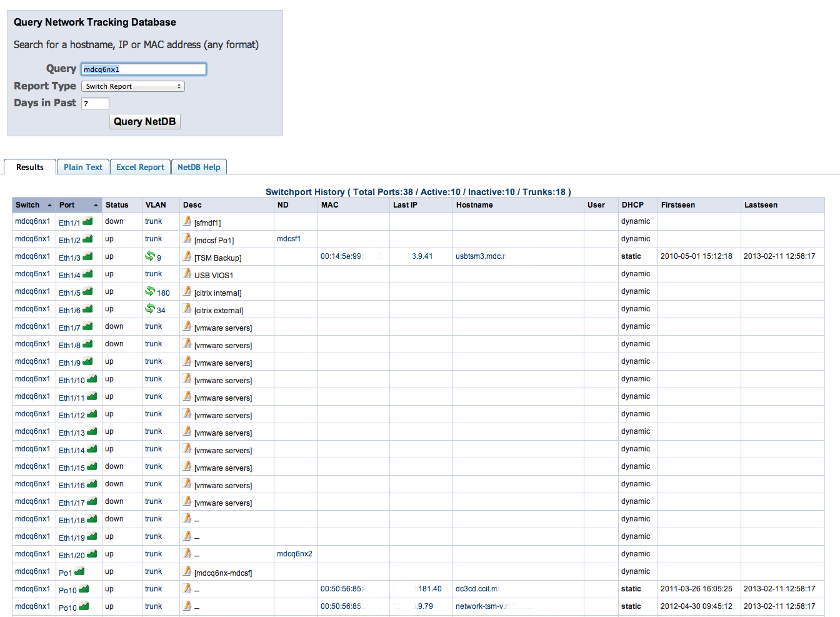The width and height of the screenshot is (840, 617).
Task: Sort by the MAC column header
Action: (x=354, y=205)
